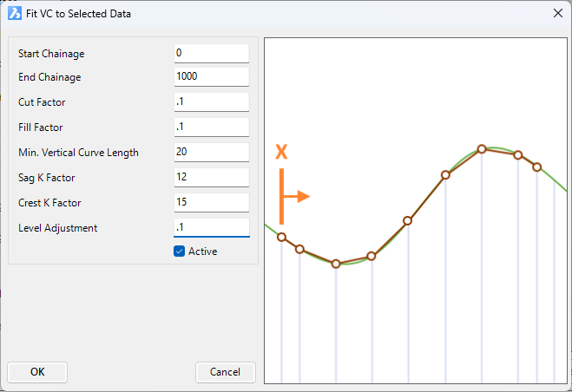Click the Fill Factor input
Viewport: 572px width, 392px height.
click(x=212, y=127)
